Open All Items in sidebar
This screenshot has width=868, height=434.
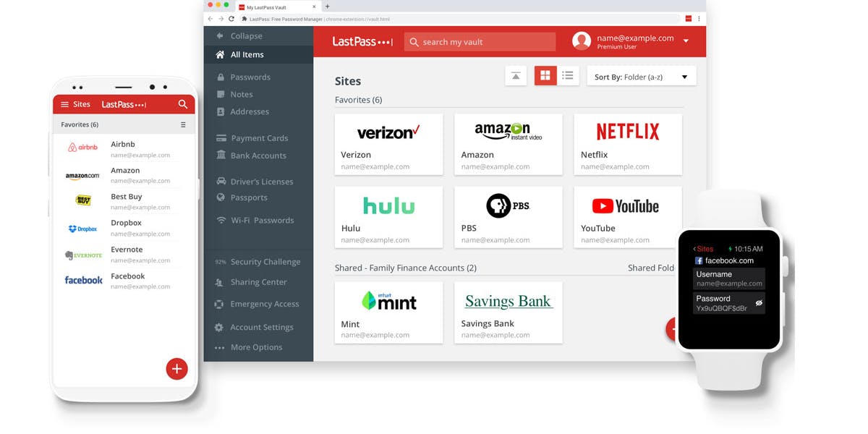pyautogui.click(x=258, y=54)
